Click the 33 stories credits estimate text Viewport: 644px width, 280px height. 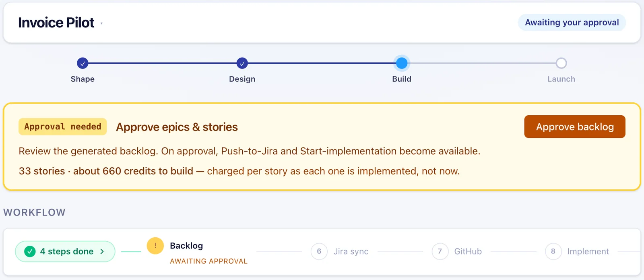click(239, 171)
